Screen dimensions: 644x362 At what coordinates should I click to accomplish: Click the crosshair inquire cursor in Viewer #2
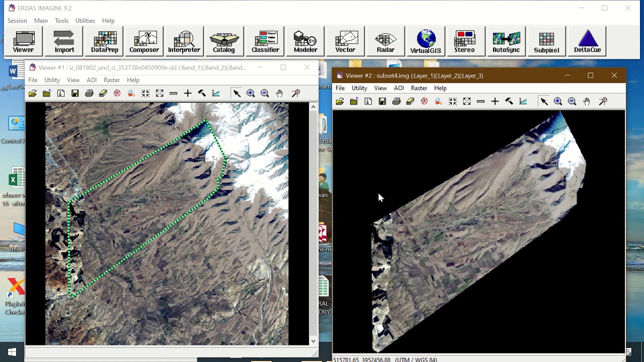[x=495, y=101]
